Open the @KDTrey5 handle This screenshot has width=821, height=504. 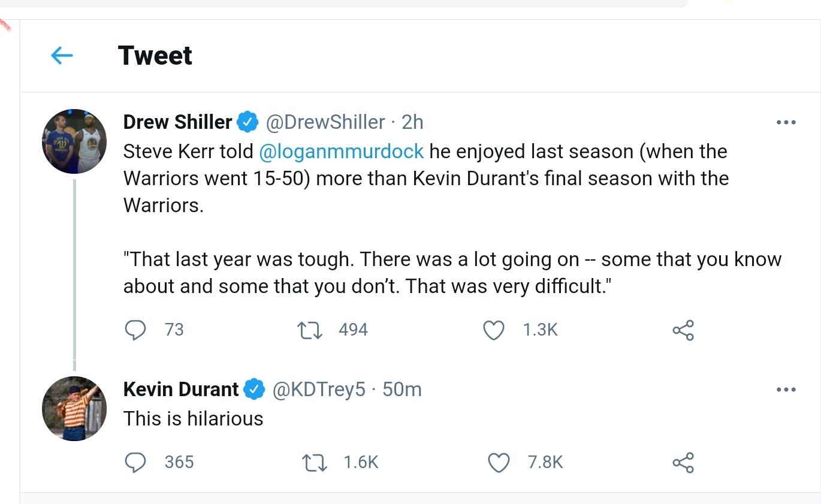pos(318,390)
